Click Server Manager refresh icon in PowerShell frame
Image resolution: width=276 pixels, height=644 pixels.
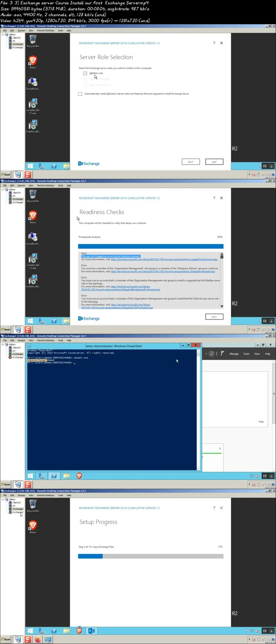click(212, 354)
